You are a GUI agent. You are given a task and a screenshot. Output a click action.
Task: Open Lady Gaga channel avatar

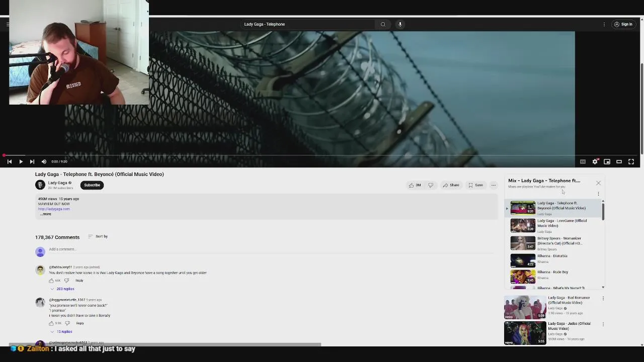(40, 185)
